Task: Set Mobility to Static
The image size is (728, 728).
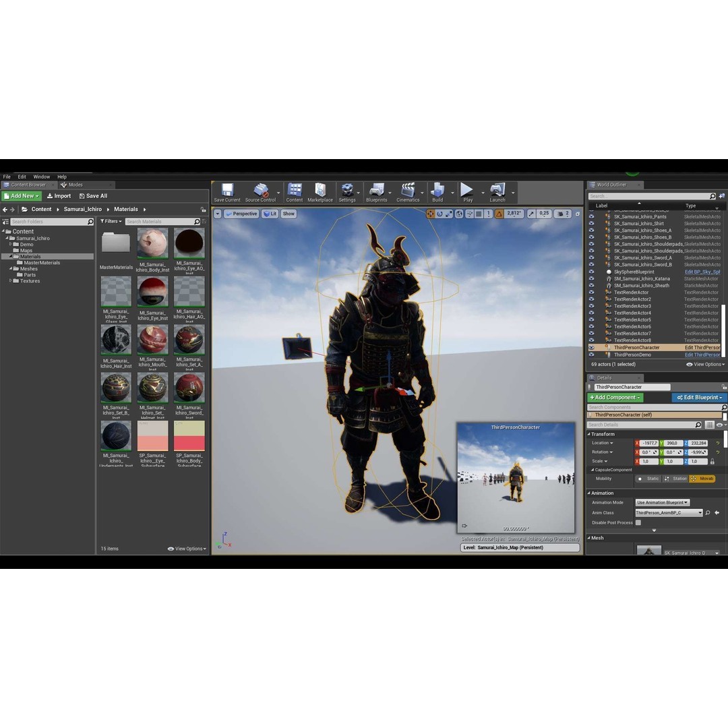Action: (x=648, y=479)
